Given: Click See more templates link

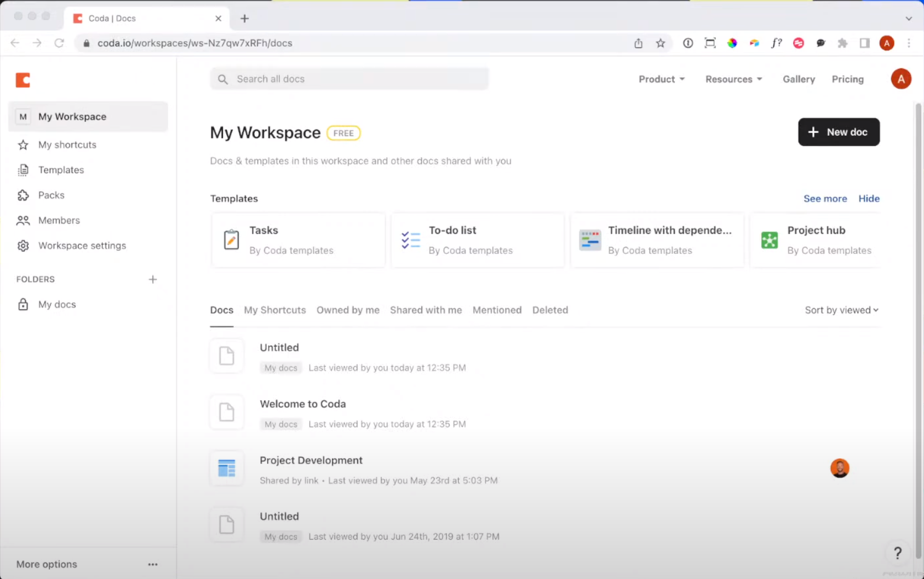Looking at the screenshot, I should tap(825, 198).
